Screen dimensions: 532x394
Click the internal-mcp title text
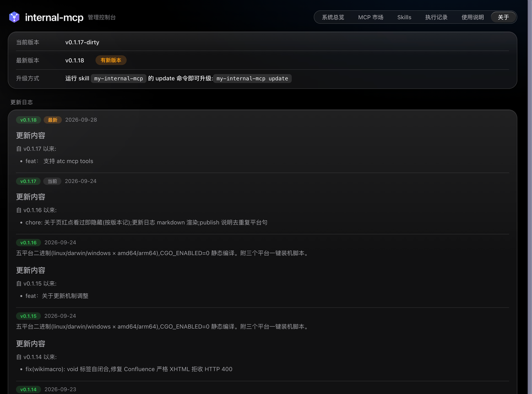coord(54,17)
